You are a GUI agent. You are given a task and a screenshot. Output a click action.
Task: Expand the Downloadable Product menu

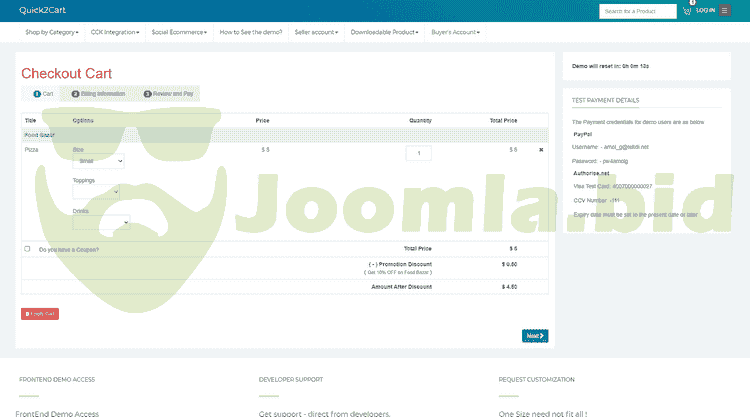pos(386,32)
